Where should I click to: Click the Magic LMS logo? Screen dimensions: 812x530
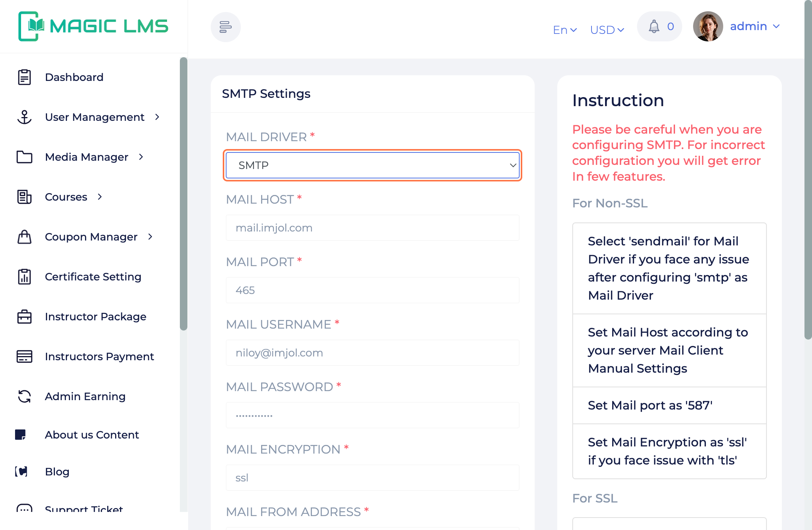93,26
